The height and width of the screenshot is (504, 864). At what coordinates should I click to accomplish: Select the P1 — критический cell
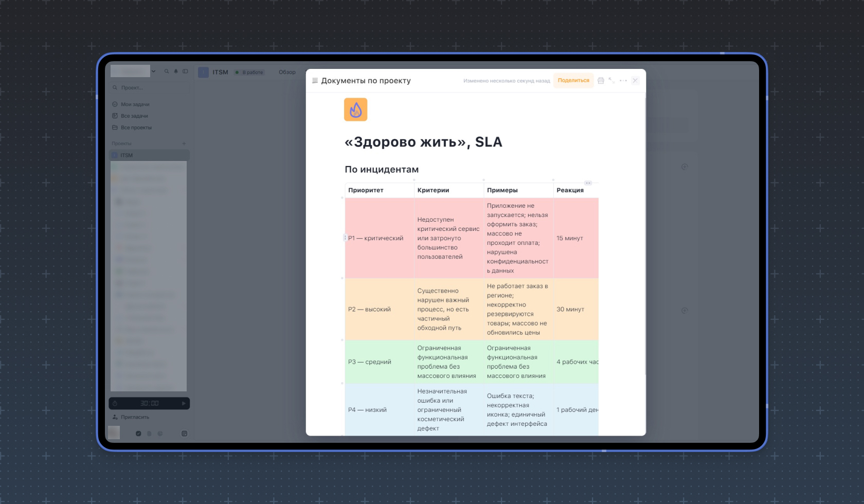pos(380,238)
